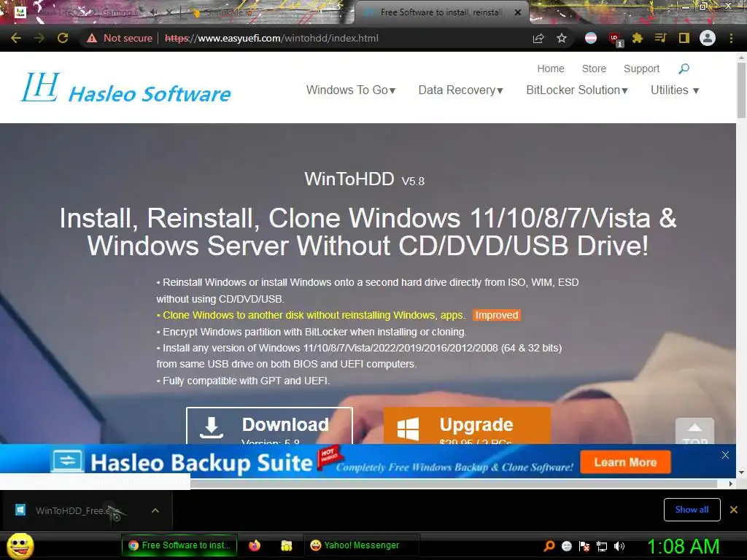This screenshot has width=747, height=560.
Task: Click the TOP scroll-to-top button
Action: [x=694, y=431]
